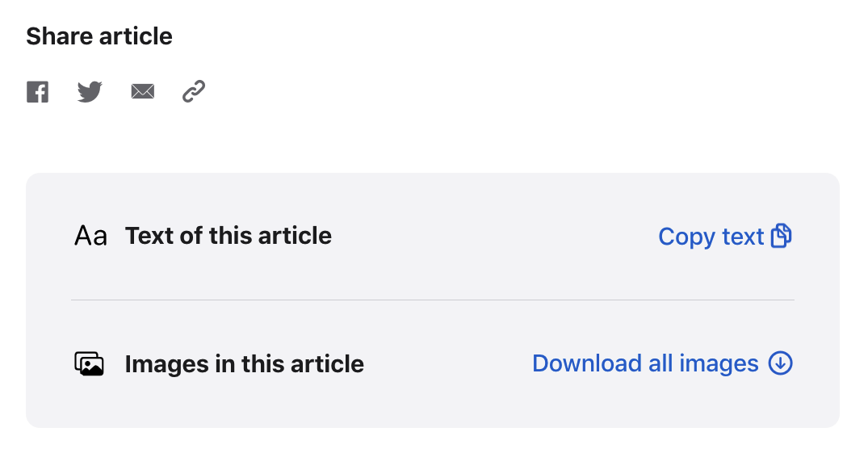Click the word "Images" in the images row label
This screenshot has height=453, width=868.
[167, 364]
